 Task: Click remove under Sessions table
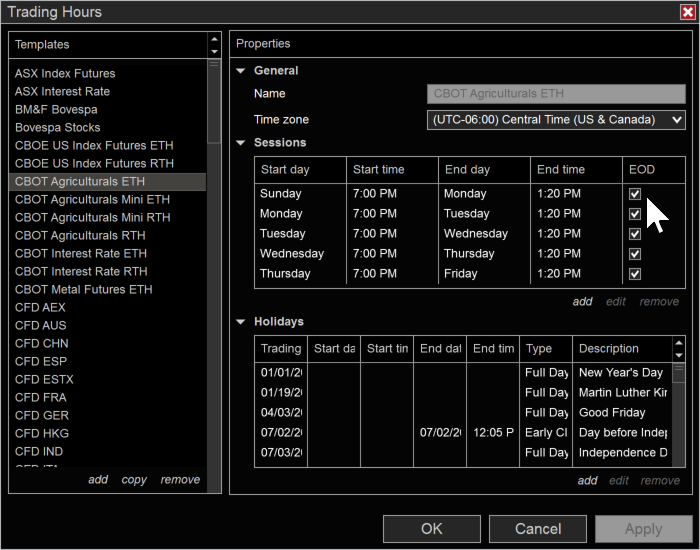(659, 302)
